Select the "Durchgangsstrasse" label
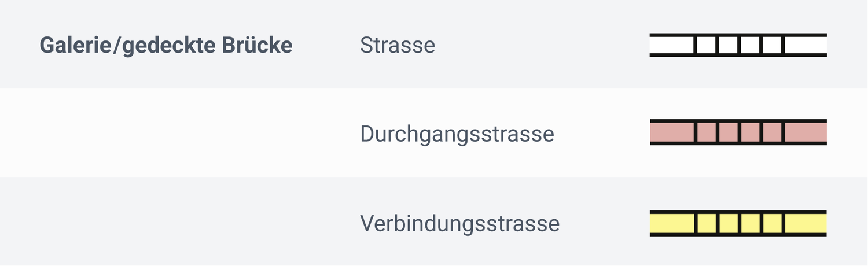The height and width of the screenshot is (266, 868). coord(457,134)
